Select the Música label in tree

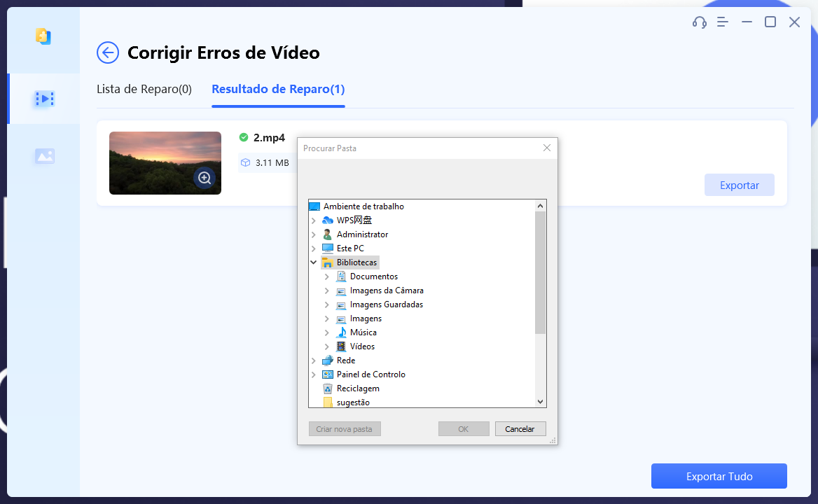pyautogui.click(x=363, y=332)
